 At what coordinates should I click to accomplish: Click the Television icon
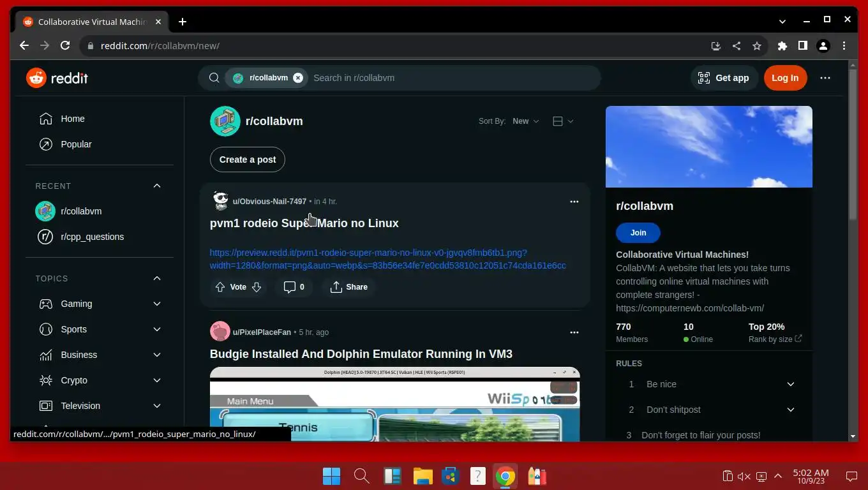point(46,406)
